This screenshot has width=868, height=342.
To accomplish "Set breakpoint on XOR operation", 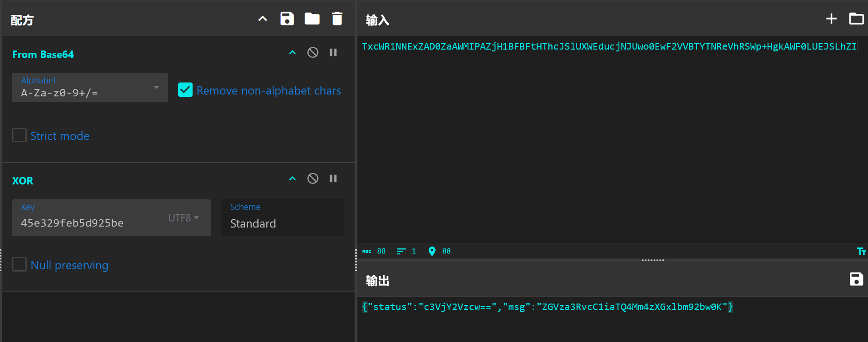I will click(333, 178).
